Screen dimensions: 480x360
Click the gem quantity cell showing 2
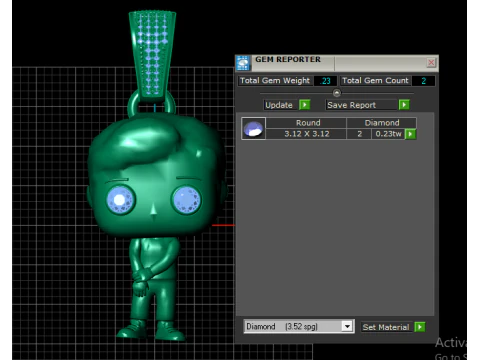pos(359,134)
